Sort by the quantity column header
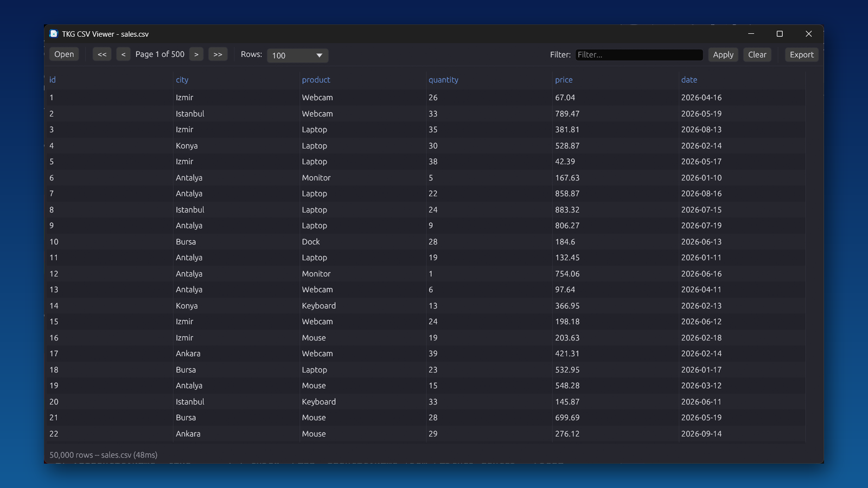Image resolution: width=868 pixels, height=488 pixels. click(x=443, y=80)
